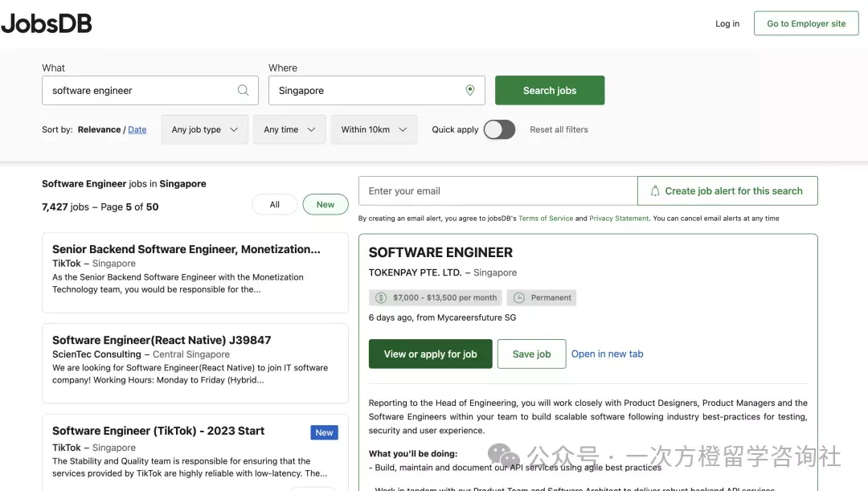868x491 pixels.
Task: Click Create job alert for this search
Action: (x=727, y=191)
